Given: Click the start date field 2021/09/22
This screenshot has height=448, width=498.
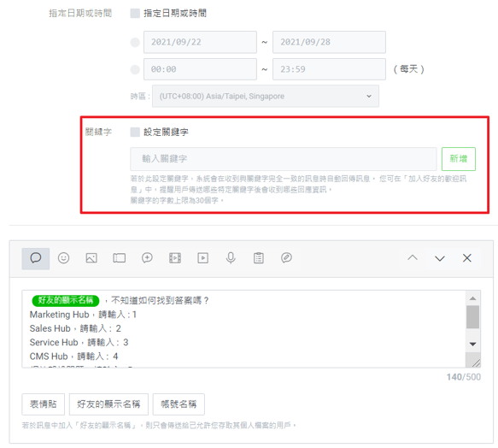Looking at the screenshot, I should click(x=200, y=42).
